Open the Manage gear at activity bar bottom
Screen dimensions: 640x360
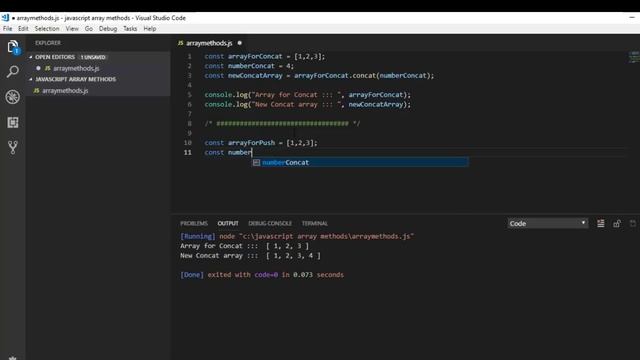13,358
